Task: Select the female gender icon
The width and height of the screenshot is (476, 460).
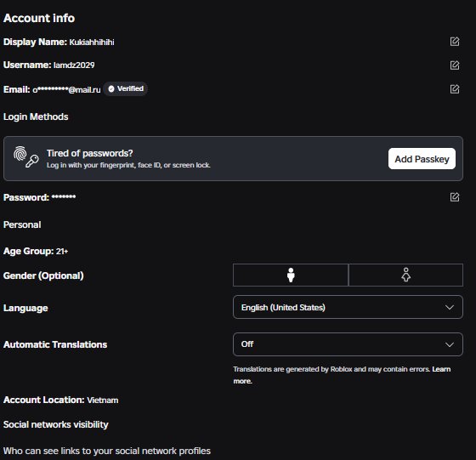Action: pos(406,275)
